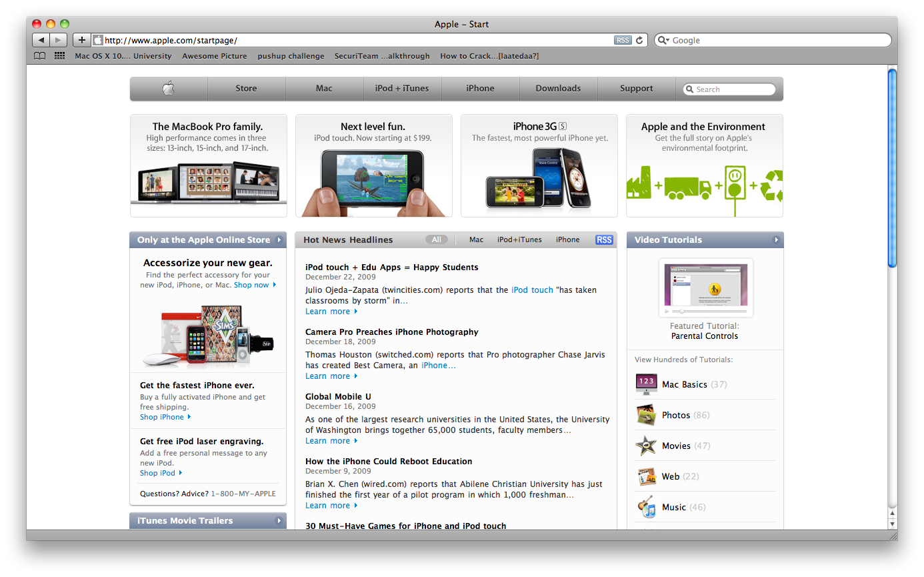Expand the Only at the Apple Online Store arrow
Screen dimensions: 924x577
click(279, 240)
